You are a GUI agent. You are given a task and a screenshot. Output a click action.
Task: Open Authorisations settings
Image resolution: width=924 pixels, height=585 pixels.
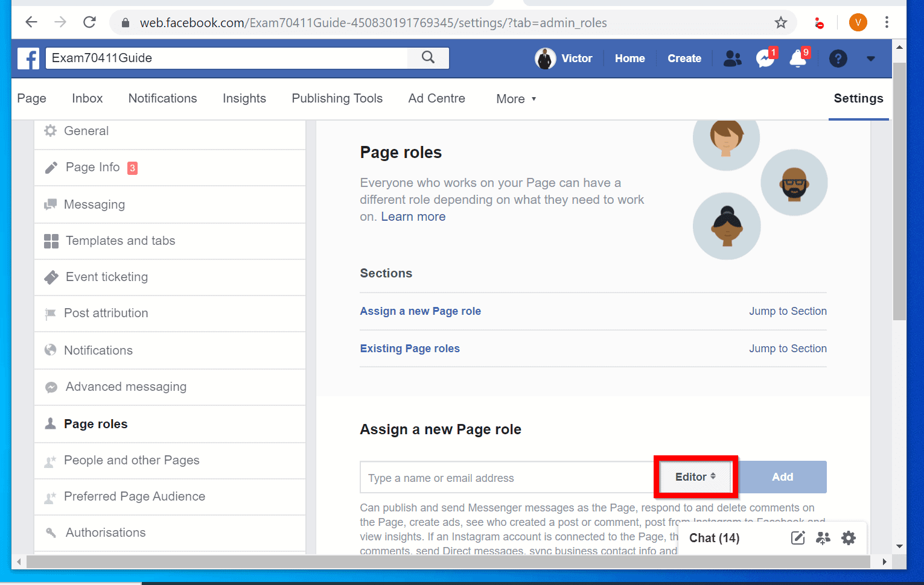click(170, 533)
